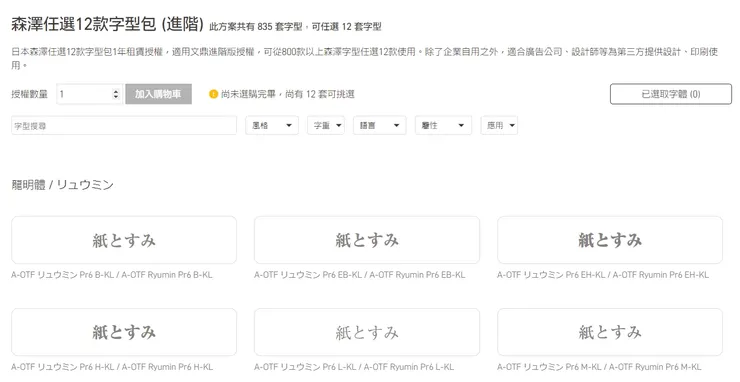The width and height of the screenshot is (740, 382).
Task: Pick the Ryumin Pr6 M-KL font preview card
Action: (x=610, y=332)
